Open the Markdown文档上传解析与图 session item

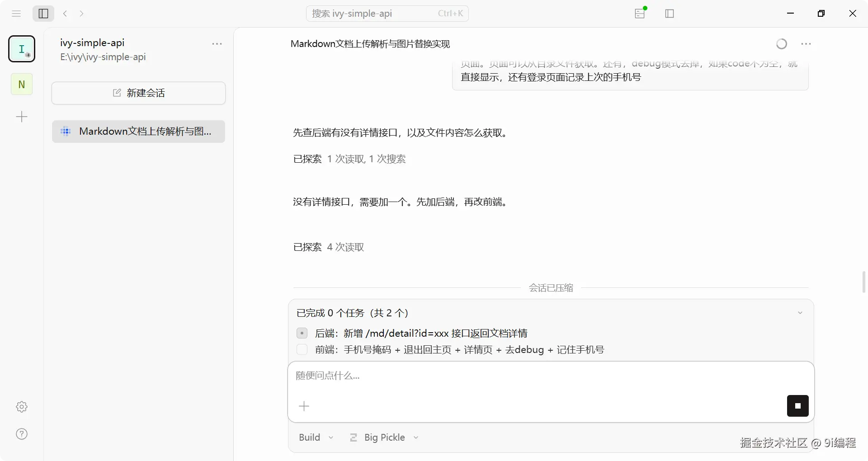(138, 132)
